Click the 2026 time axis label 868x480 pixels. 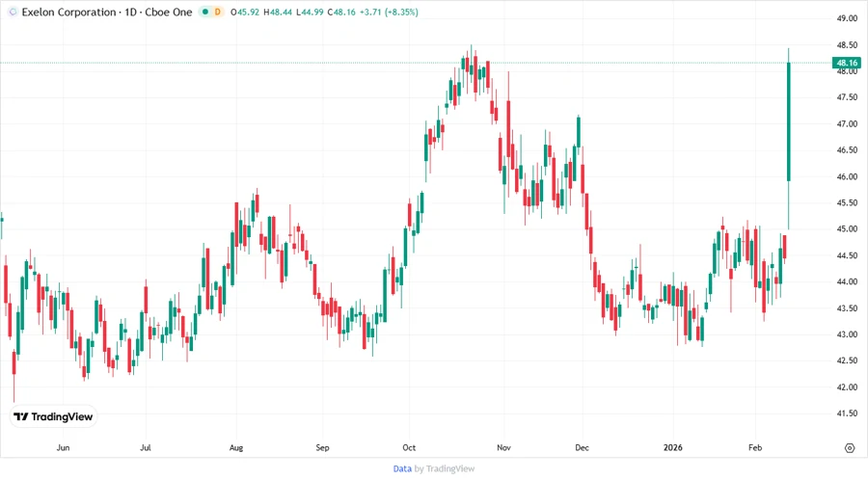point(673,447)
